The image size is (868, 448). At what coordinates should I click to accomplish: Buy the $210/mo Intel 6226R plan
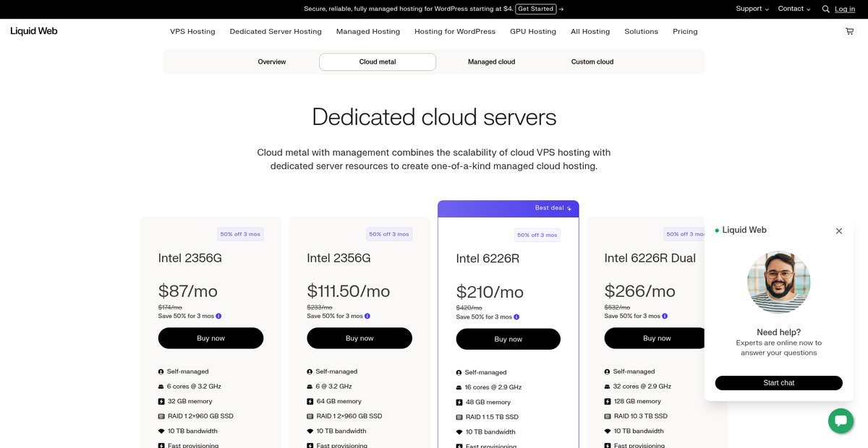[509, 339]
